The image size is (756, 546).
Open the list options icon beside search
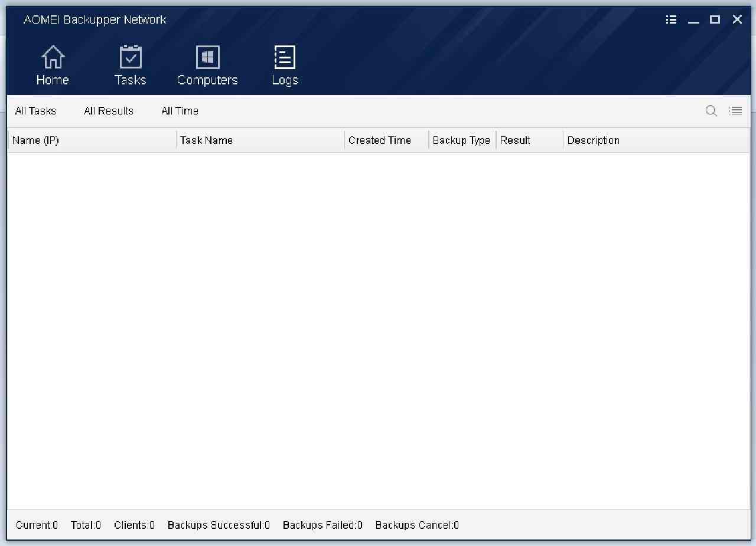(x=735, y=110)
